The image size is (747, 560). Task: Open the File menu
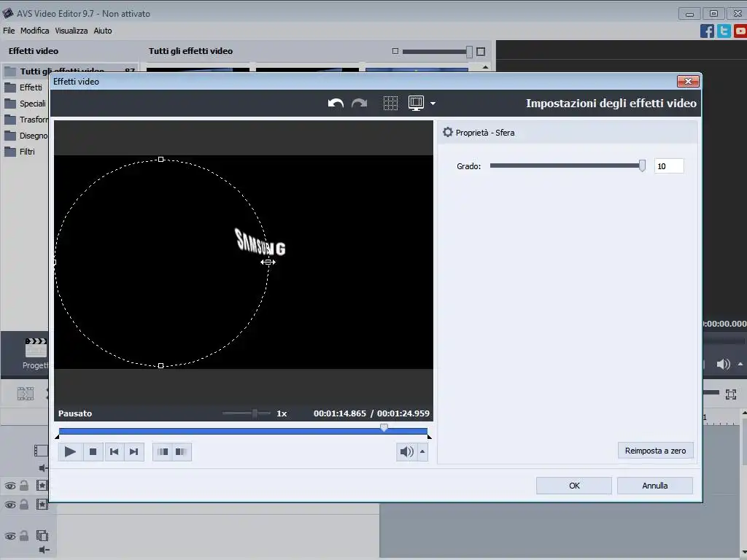(x=9, y=31)
